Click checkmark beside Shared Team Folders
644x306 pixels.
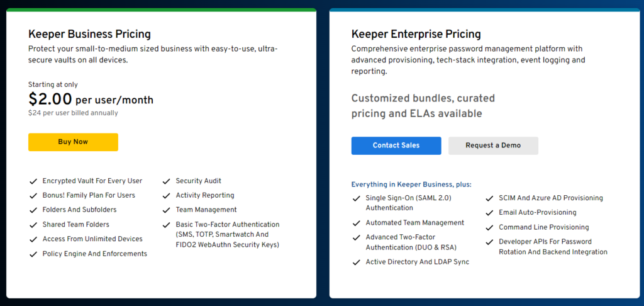(33, 225)
